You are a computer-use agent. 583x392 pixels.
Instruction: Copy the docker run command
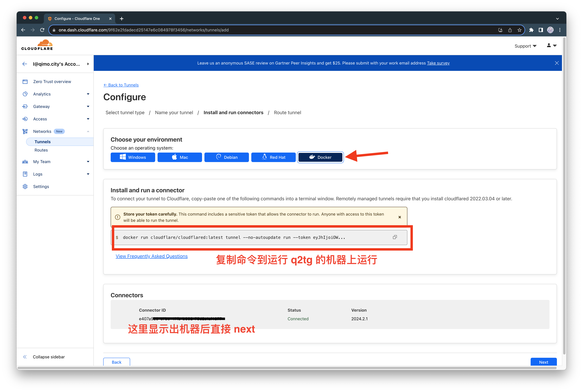[x=395, y=237]
